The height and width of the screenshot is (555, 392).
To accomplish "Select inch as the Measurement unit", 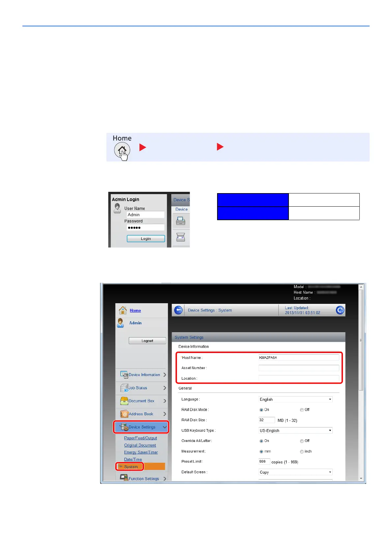I will pos(302,452).
